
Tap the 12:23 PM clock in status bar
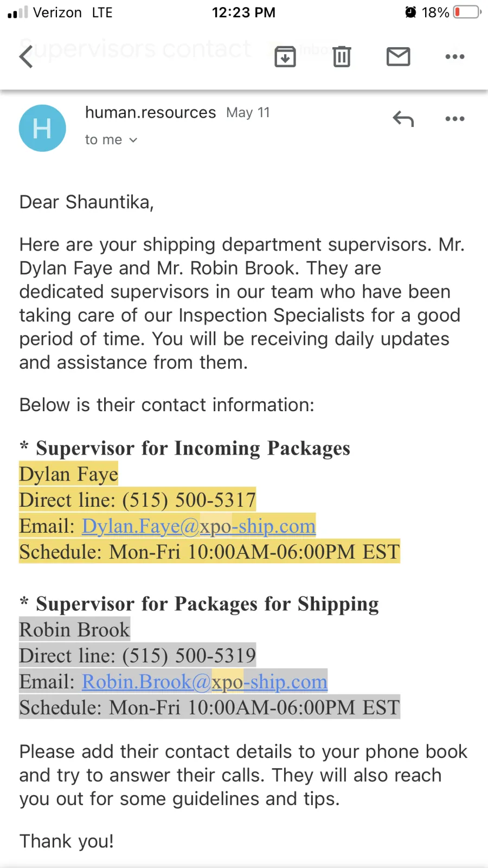pyautogui.click(x=244, y=12)
